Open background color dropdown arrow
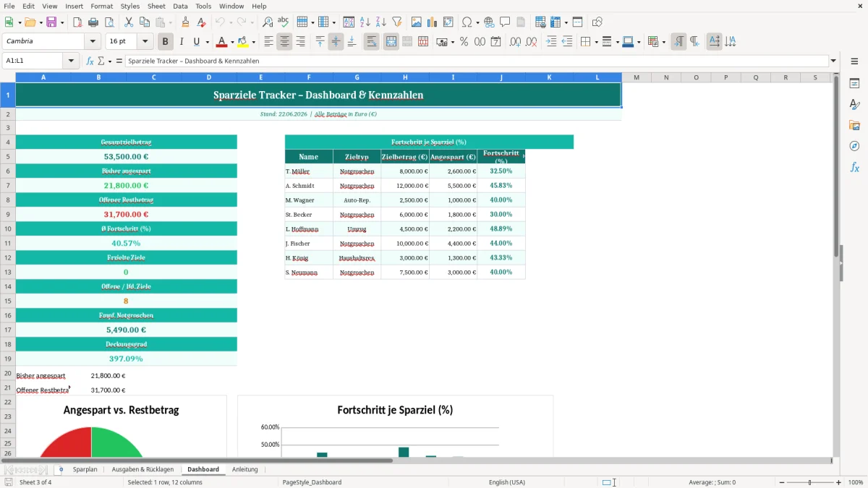The image size is (868, 488). [x=253, y=42]
